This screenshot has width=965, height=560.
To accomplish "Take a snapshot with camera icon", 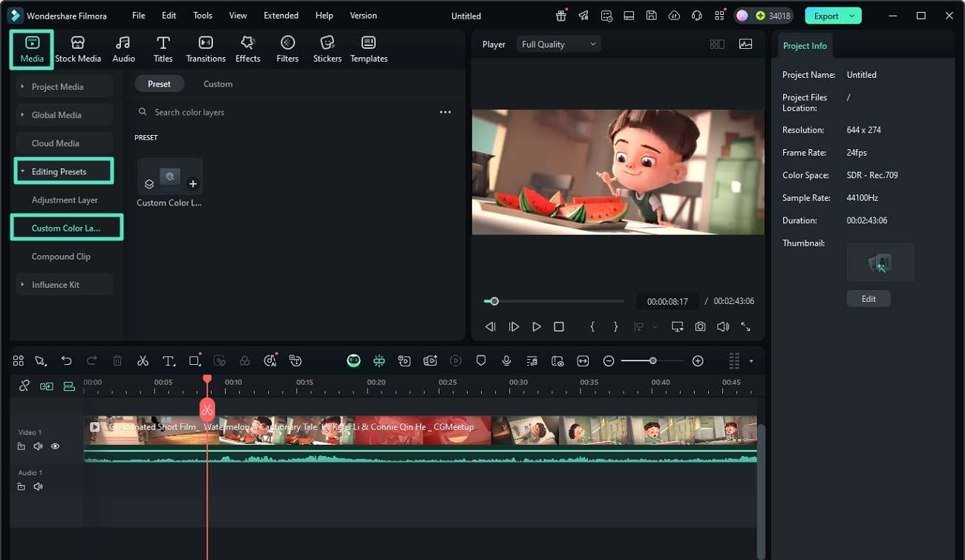I will tap(700, 326).
